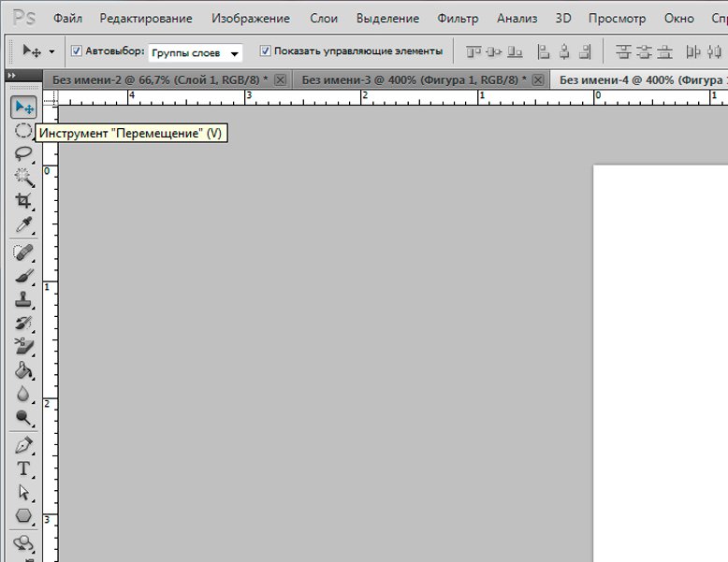Choose the Paint Bucket tool
Screen dimensions: 728x562
[23, 370]
